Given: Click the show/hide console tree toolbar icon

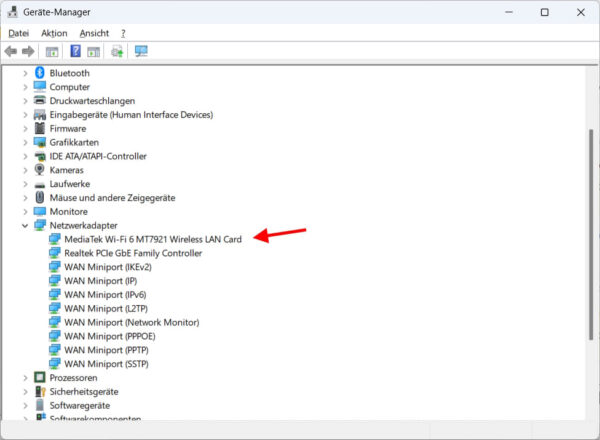Looking at the screenshot, I should [52, 52].
